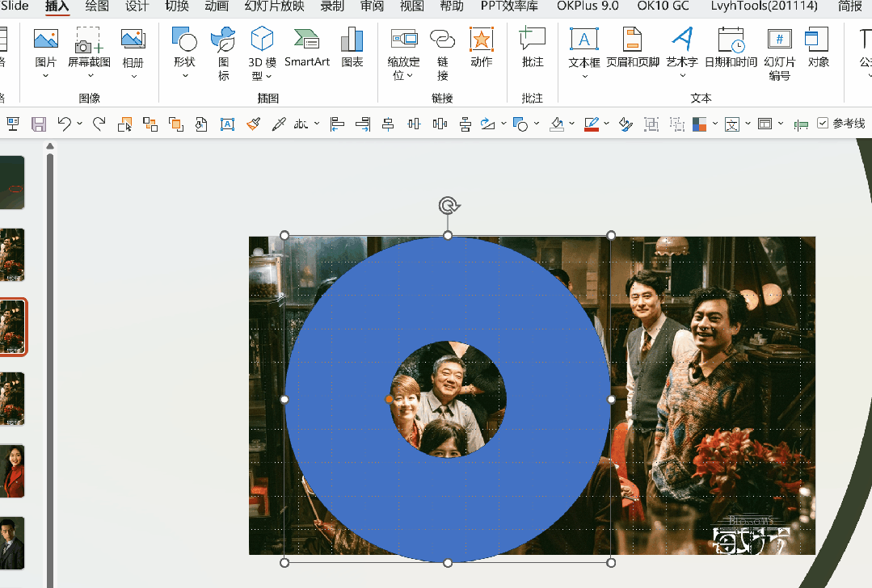Start slideshow from quick access toolbar

[x=12, y=124]
